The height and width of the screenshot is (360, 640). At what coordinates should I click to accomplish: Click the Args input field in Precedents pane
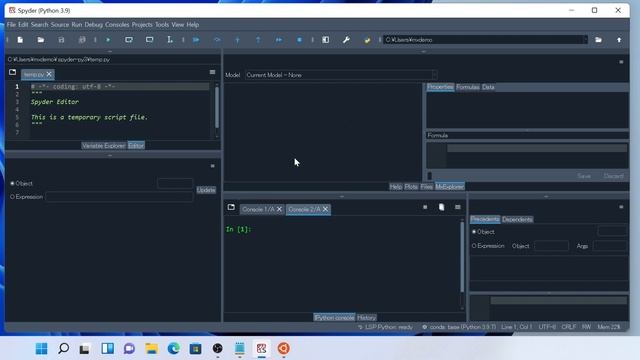(609, 246)
